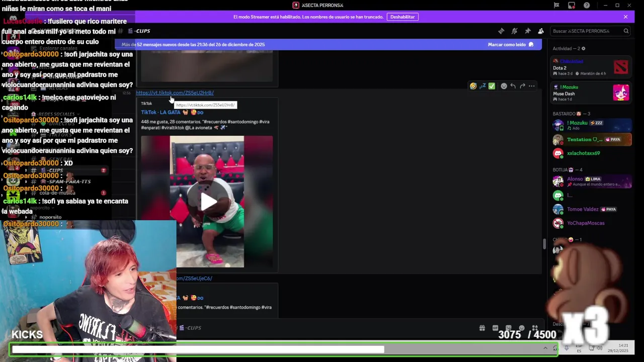Open the Discord inbox icon in title bar
Image resolution: width=644 pixels, height=362 pixels.
(556, 6)
